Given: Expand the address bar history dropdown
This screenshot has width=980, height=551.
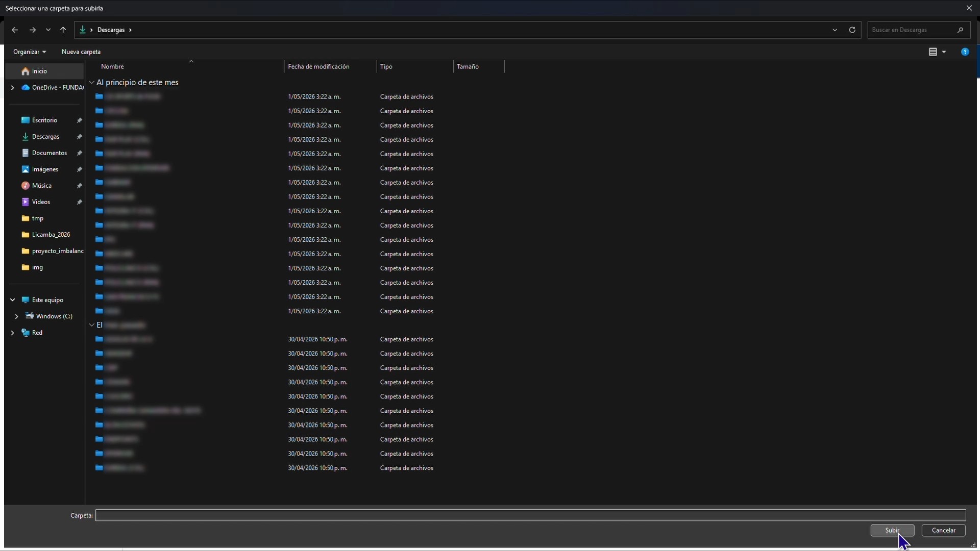Looking at the screenshot, I should 835,30.
